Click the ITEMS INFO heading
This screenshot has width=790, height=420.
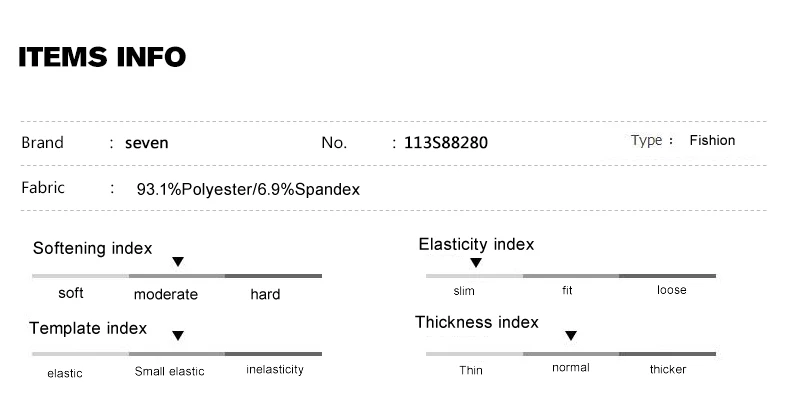point(102,57)
